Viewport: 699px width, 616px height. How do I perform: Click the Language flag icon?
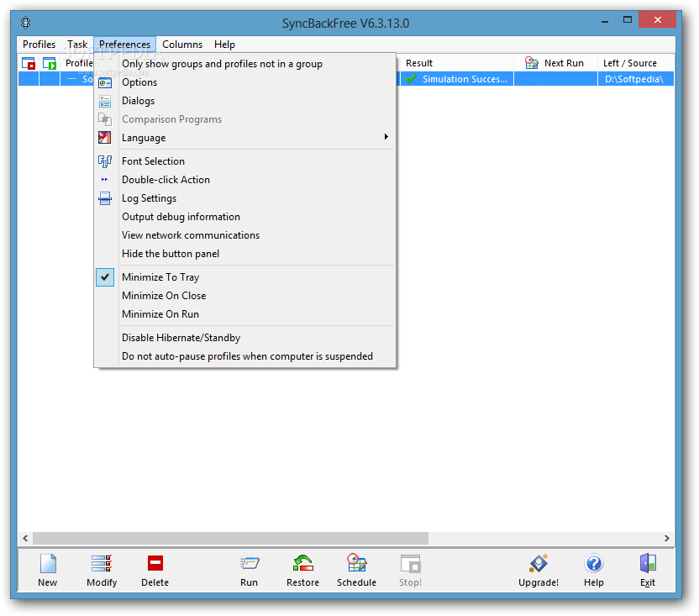pyautogui.click(x=105, y=137)
